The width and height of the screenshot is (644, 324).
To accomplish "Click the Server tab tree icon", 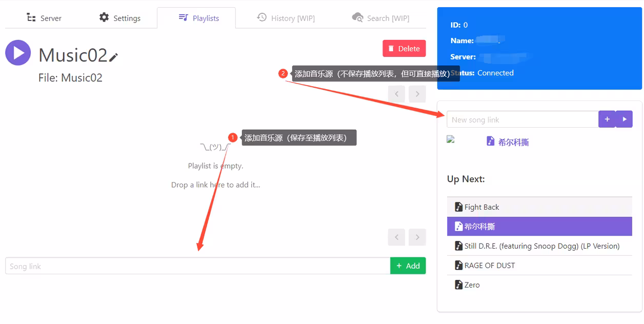I will point(31,17).
